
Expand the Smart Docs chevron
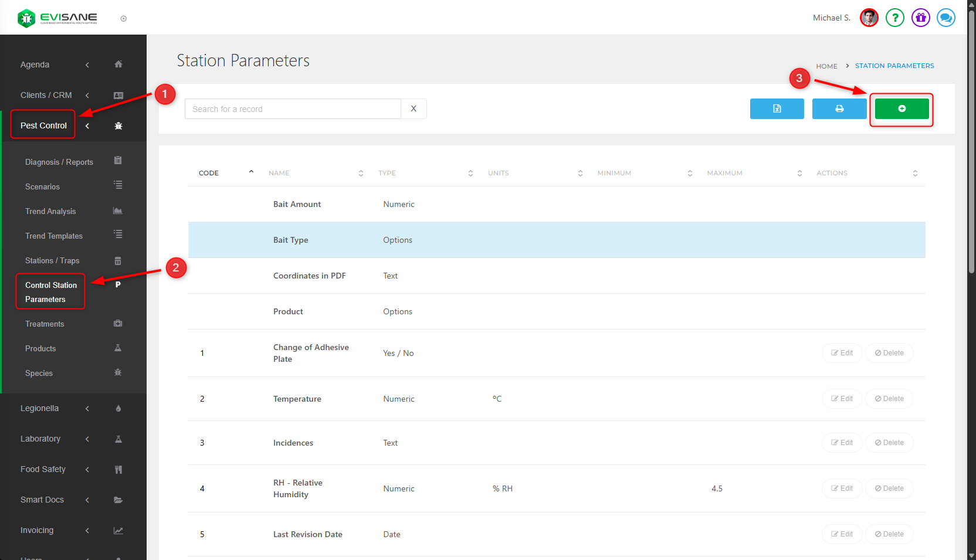(87, 500)
